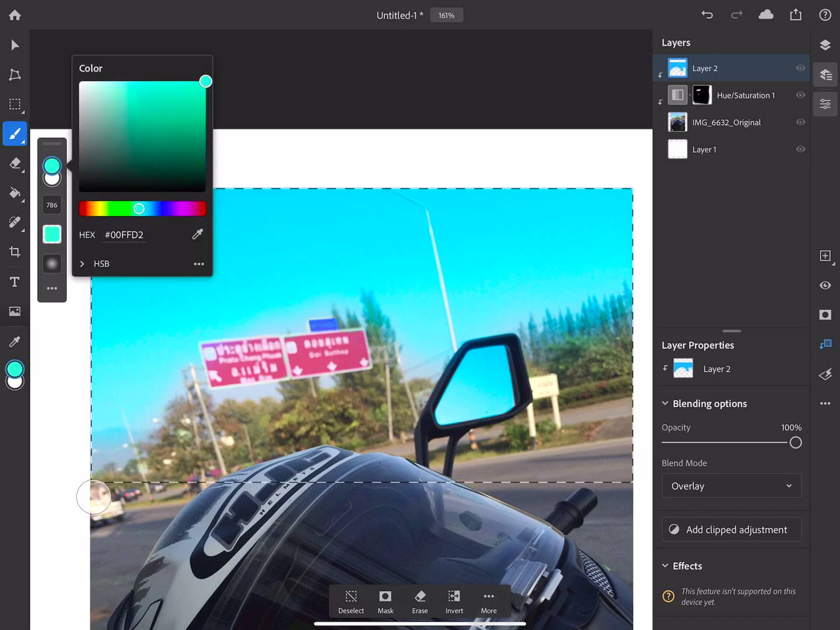Open the Share/Export menu

796,15
